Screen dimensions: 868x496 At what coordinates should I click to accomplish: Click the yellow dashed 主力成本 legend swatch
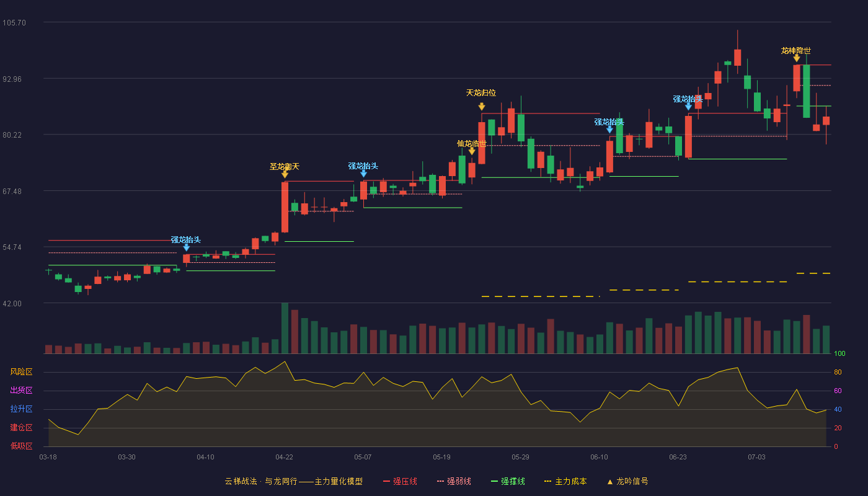click(547, 481)
